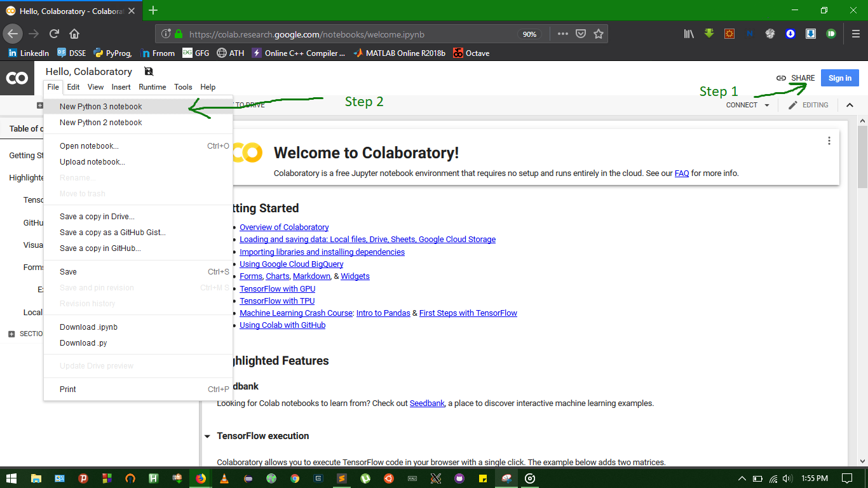Open the Firefox hamburger menu
The height and width of the screenshot is (488, 868).
click(x=855, y=34)
